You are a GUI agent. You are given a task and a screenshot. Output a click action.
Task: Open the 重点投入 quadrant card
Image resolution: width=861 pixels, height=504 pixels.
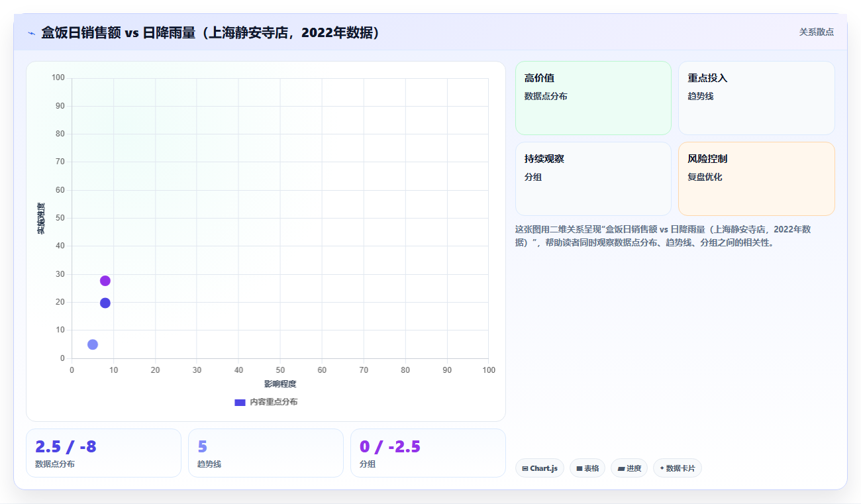click(x=756, y=98)
